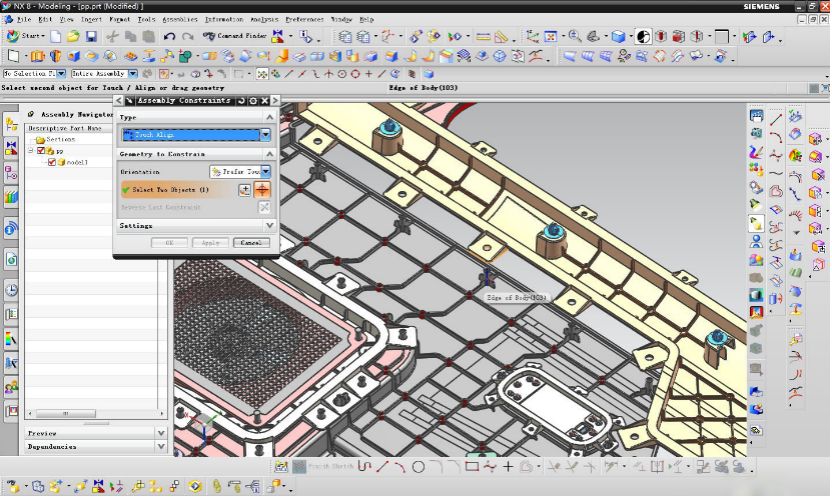Click the black-and-white circular toolbar icon
Viewport: 832px width, 498px height.
pyautogui.click(x=643, y=37)
